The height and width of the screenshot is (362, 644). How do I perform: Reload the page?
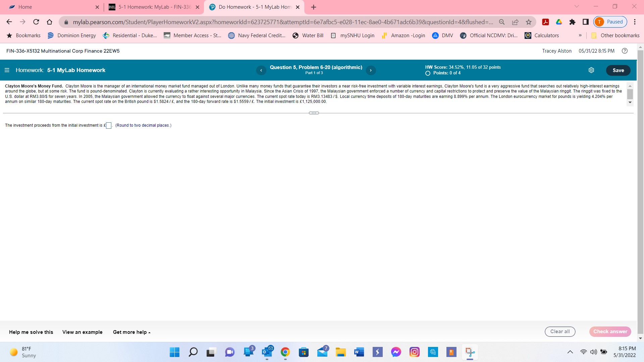(x=36, y=22)
